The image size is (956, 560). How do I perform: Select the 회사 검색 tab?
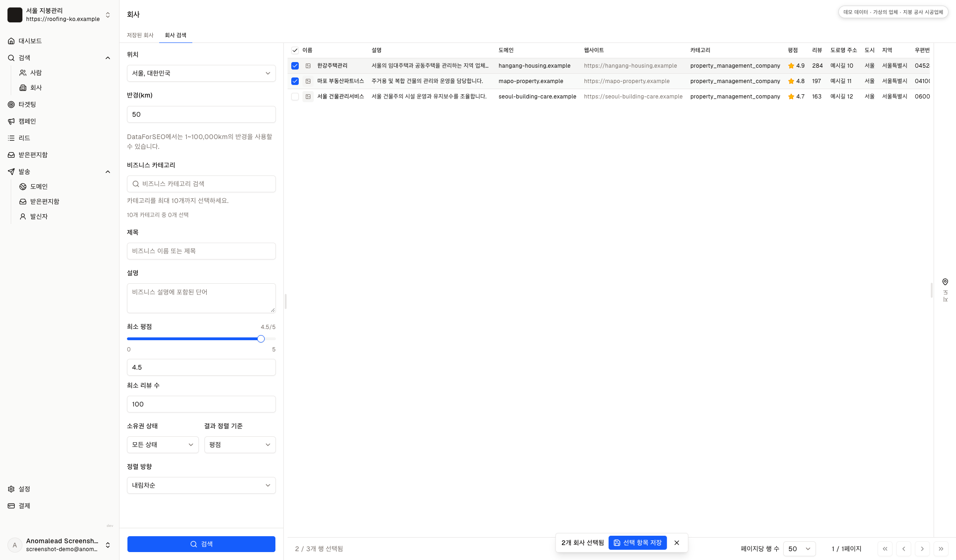coord(176,35)
